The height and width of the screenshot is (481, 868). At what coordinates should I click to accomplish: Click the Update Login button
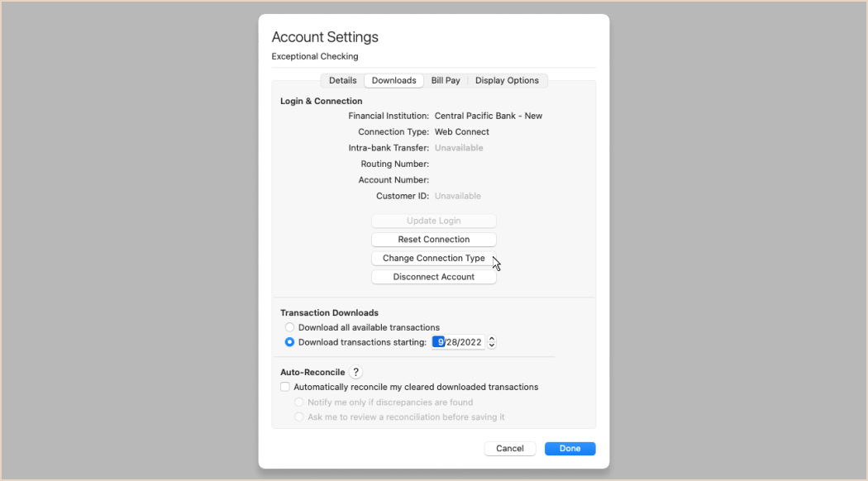coord(434,221)
